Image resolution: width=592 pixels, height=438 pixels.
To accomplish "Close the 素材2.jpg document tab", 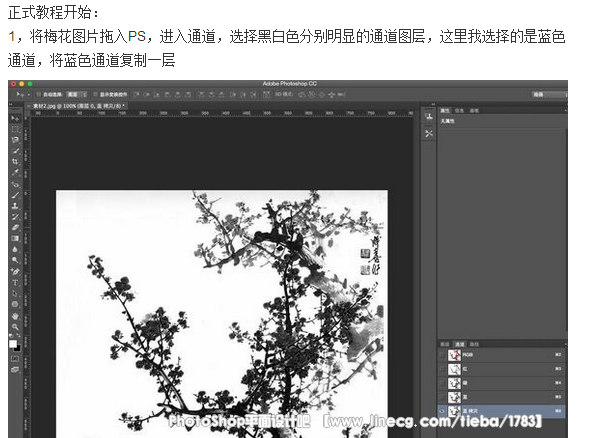I will (29, 106).
